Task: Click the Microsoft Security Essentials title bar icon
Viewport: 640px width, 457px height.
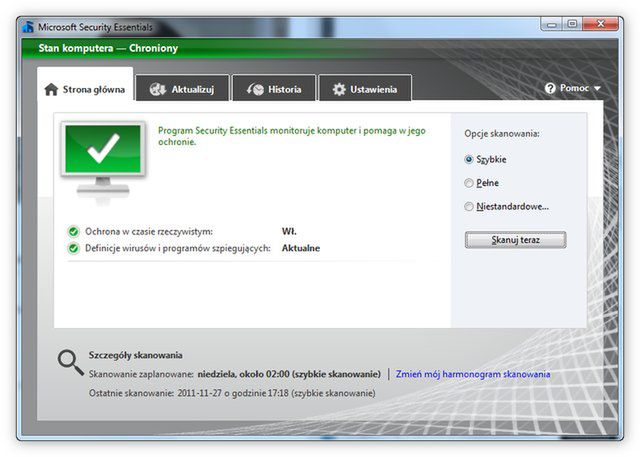Action: [x=28, y=27]
